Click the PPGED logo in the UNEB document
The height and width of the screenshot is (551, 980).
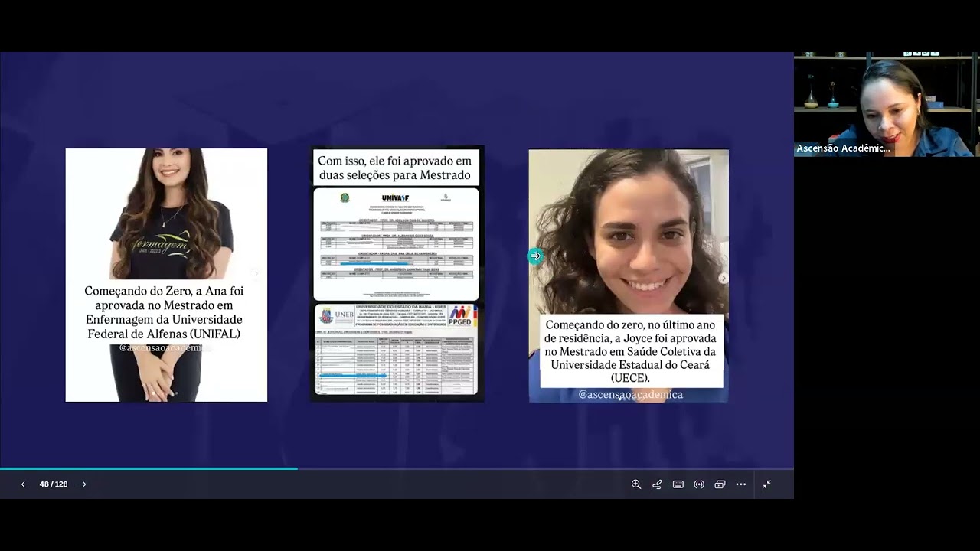tap(462, 316)
